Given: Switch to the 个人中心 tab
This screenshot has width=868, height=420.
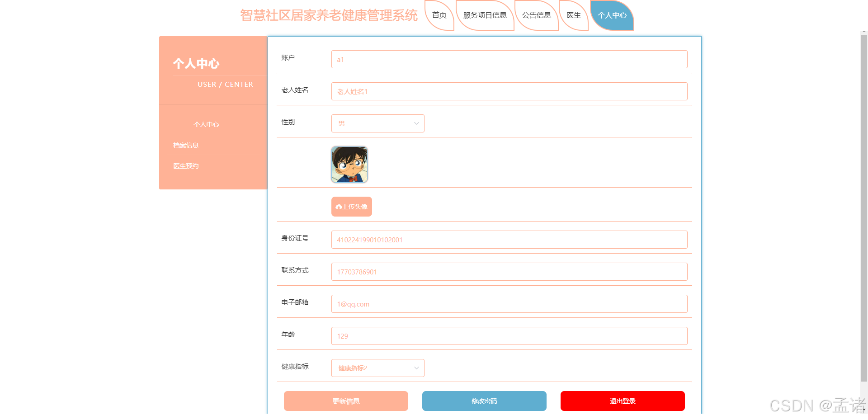Looking at the screenshot, I should pyautogui.click(x=612, y=15).
